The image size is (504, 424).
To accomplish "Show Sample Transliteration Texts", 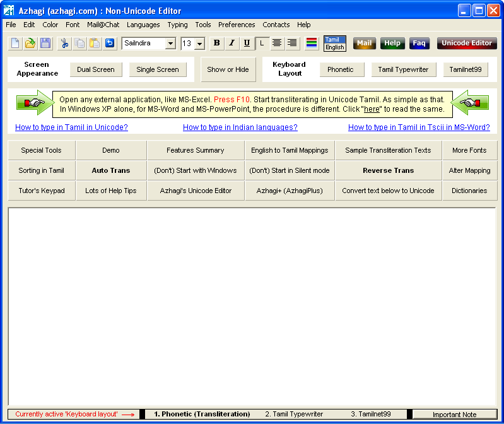I will click(x=389, y=150).
